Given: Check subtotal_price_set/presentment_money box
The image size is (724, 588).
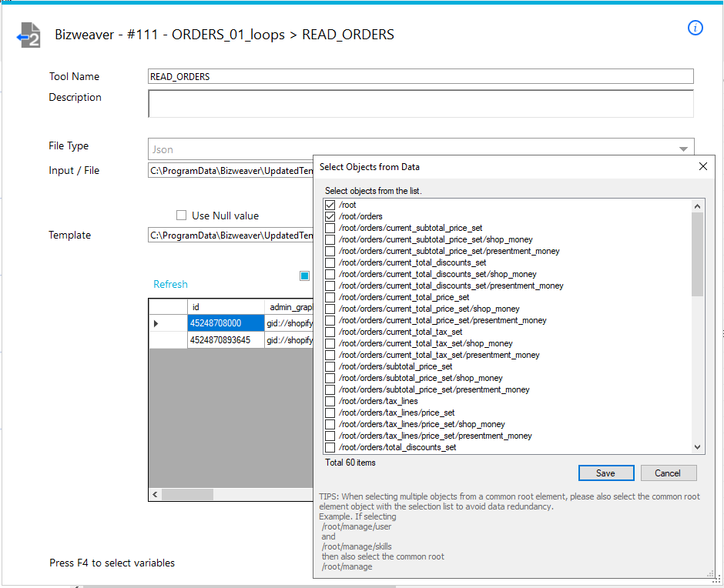Looking at the screenshot, I should (x=330, y=389).
